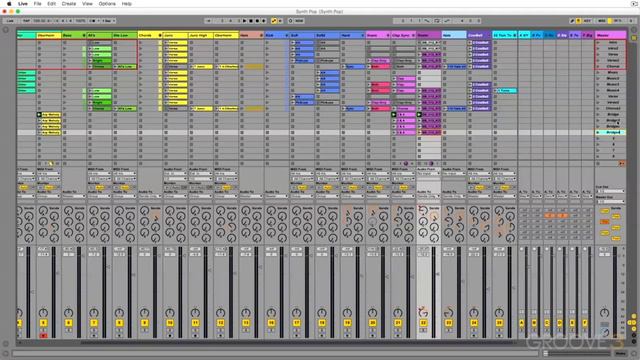The width and height of the screenshot is (640, 360).
Task: Open the Live menu
Action: click(x=23, y=4)
